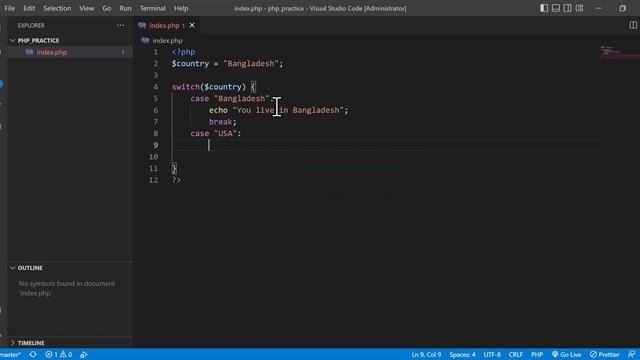Click the minimap code preview
This screenshot has height=360, width=640.
[611, 51]
